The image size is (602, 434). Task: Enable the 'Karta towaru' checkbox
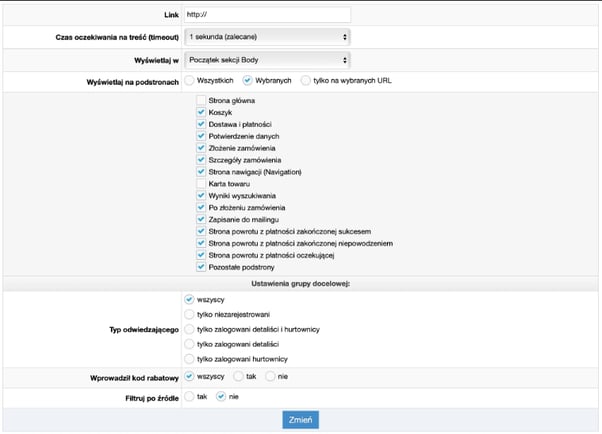[201, 184]
